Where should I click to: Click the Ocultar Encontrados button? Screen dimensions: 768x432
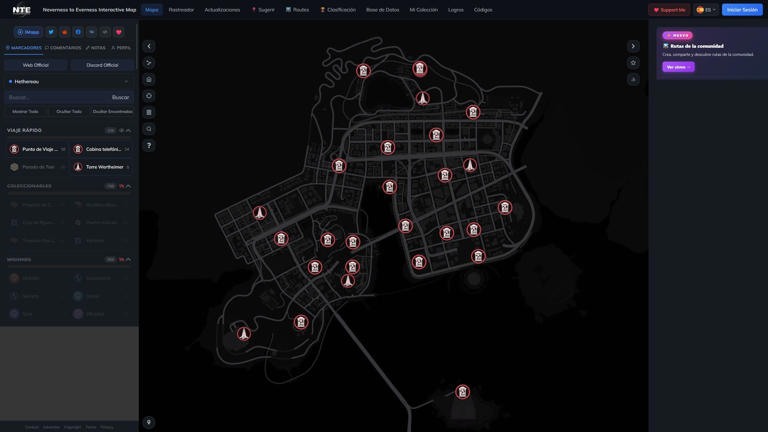113,112
